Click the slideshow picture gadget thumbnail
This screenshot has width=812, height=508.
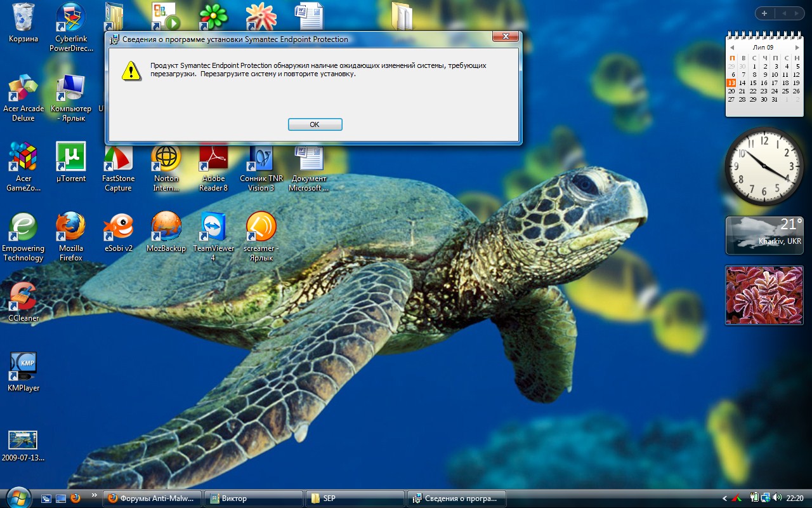(x=764, y=295)
